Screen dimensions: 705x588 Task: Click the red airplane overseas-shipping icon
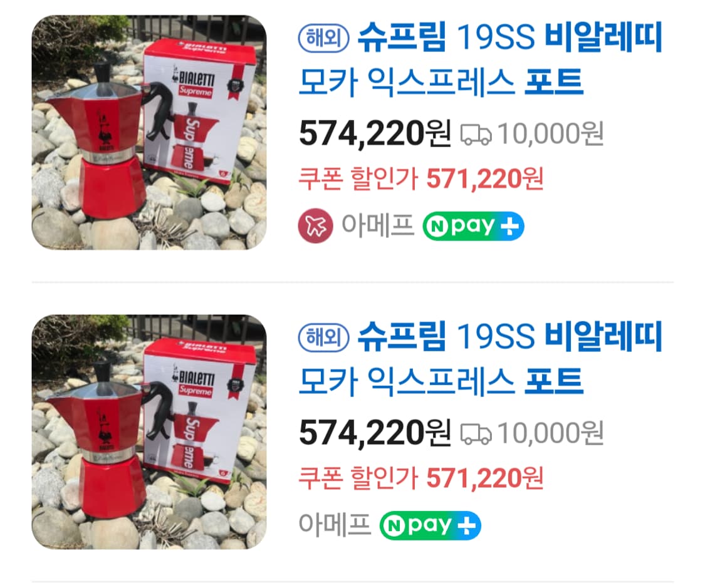(316, 225)
